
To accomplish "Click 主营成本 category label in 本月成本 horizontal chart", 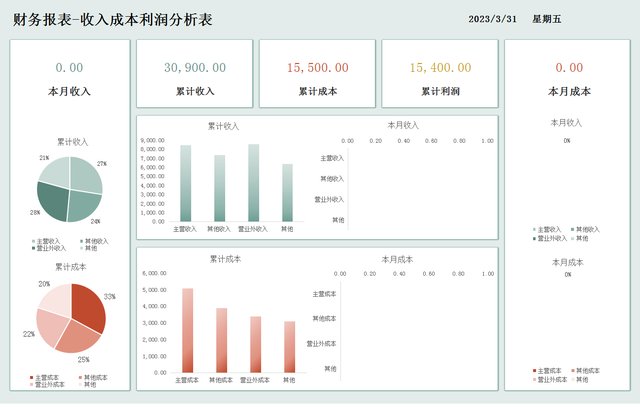I will tap(324, 294).
